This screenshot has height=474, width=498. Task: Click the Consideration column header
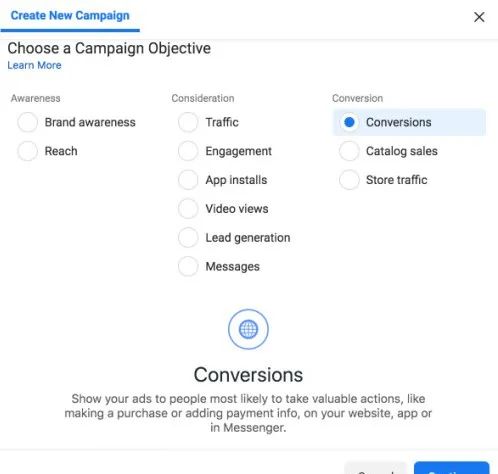(203, 98)
